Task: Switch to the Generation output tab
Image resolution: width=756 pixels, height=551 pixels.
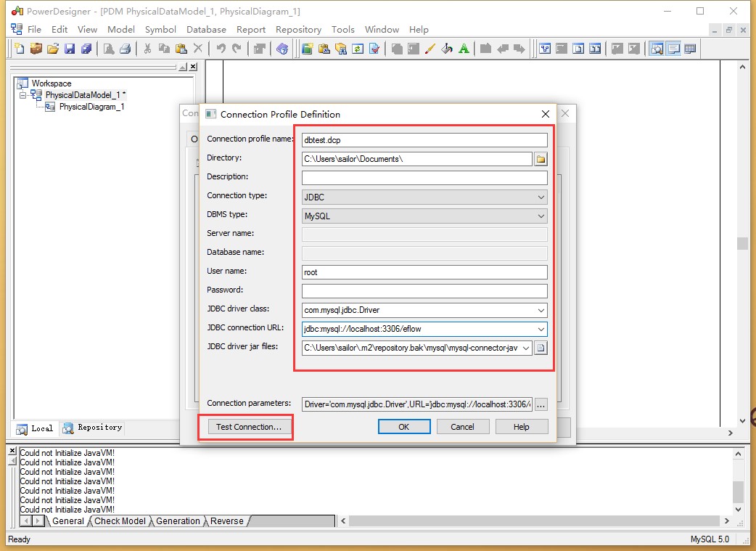Action: click(178, 521)
